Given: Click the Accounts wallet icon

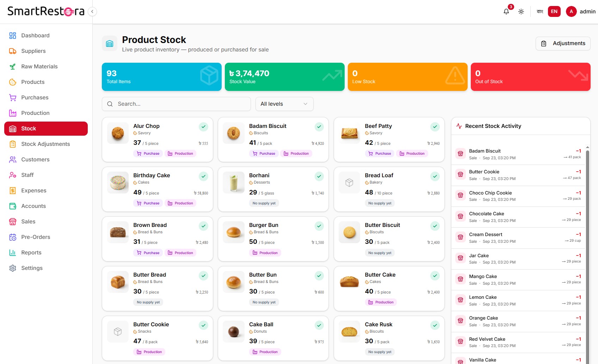Looking at the screenshot, I should point(13,206).
